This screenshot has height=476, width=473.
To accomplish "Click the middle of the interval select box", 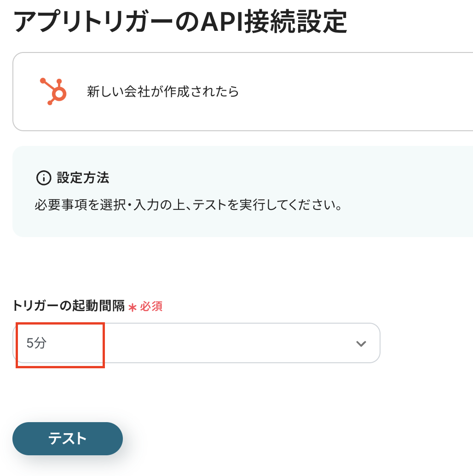I will coord(196,343).
